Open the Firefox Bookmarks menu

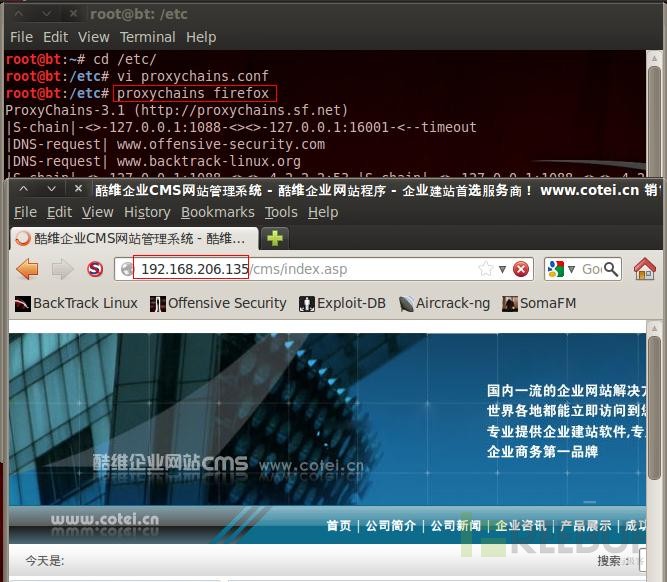[x=218, y=212]
